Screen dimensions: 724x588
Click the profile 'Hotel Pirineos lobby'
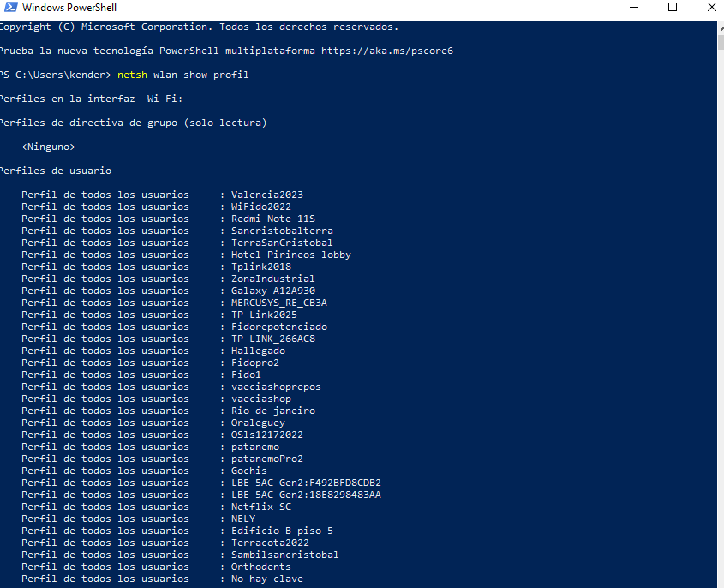pyautogui.click(x=291, y=255)
